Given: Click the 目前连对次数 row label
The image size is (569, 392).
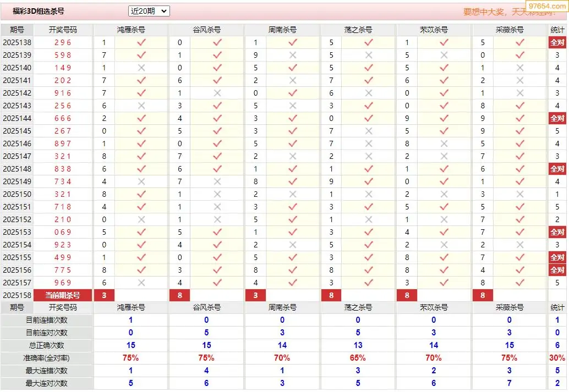Looking at the screenshot, I should click(x=46, y=333).
